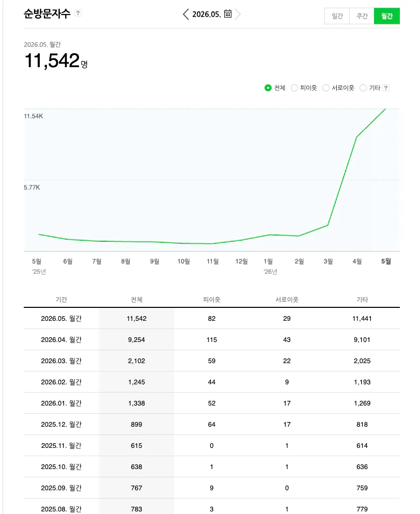Click the bold 5월 axis label
Screen dimensions: 420x514
(x=386, y=261)
